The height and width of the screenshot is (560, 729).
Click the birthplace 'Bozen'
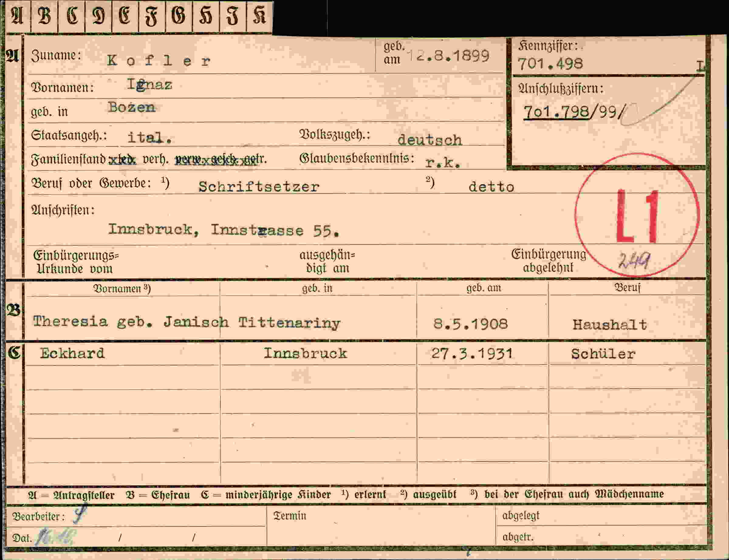(x=132, y=107)
